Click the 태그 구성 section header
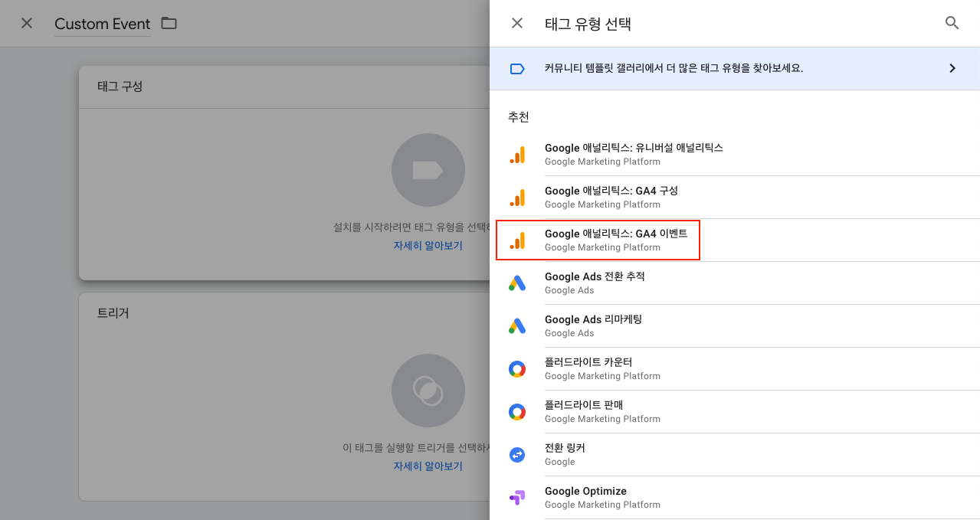The image size is (980, 520). pyautogui.click(x=120, y=87)
